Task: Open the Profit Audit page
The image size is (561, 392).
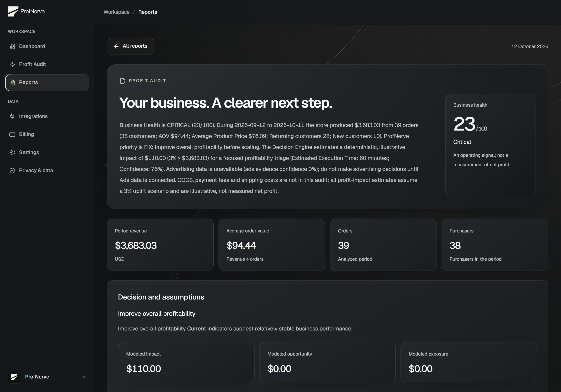Action: (47, 64)
